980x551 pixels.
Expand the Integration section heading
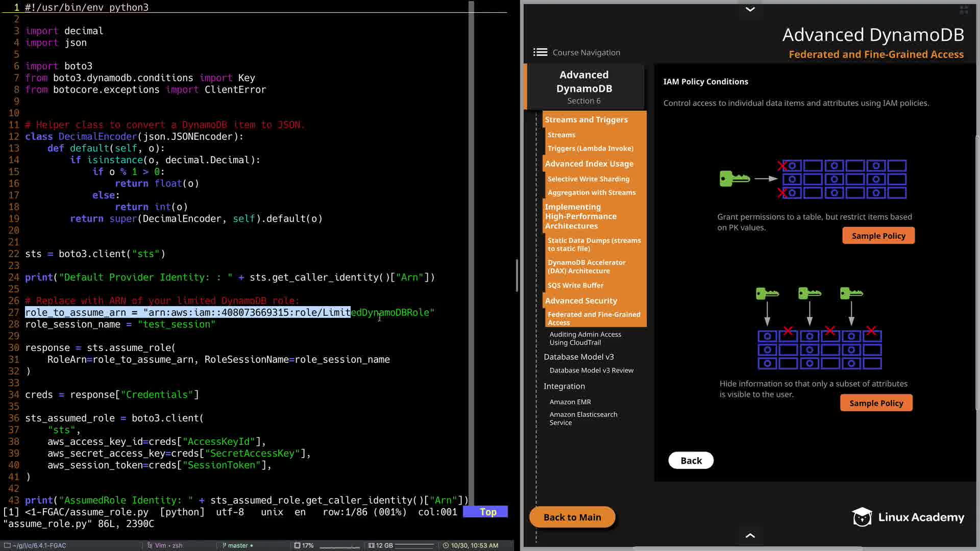click(564, 386)
